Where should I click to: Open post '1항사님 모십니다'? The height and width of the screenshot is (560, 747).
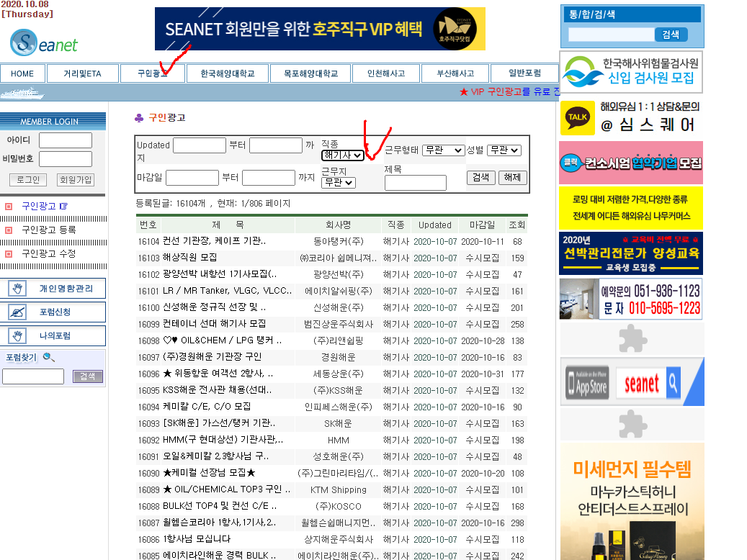pyautogui.click(x=196, y=539)
